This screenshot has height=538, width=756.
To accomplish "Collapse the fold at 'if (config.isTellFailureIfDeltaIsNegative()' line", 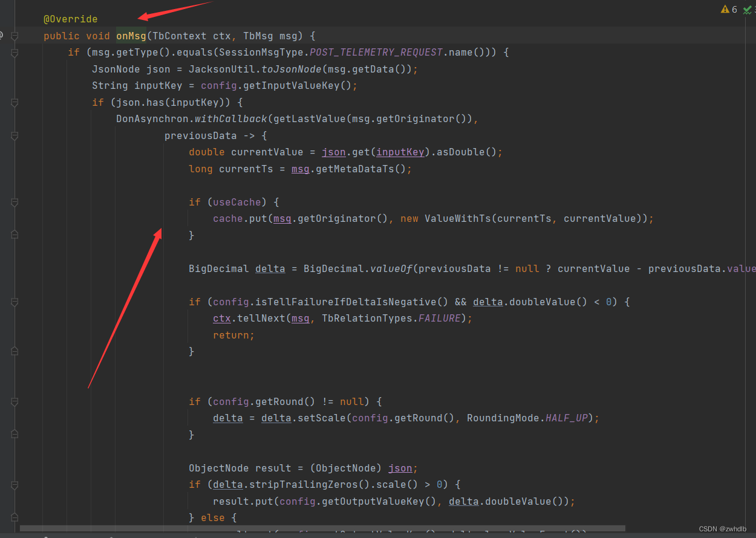I will pos(15,302).
